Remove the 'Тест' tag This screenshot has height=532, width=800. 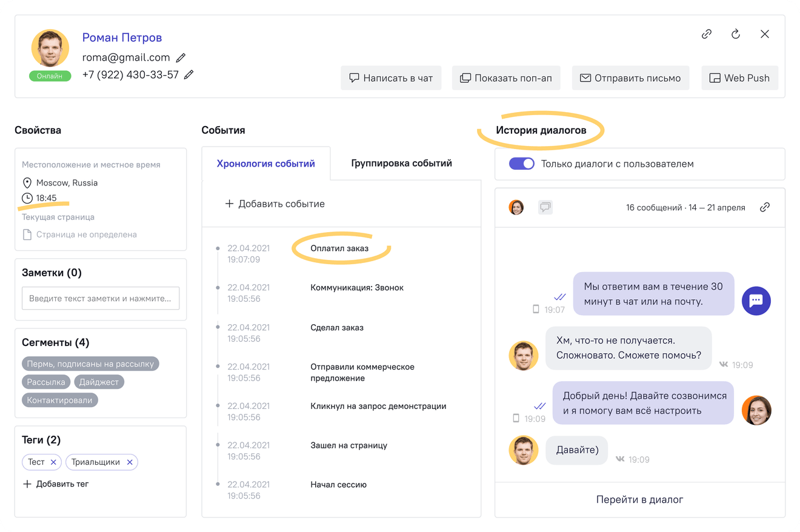pyautogui.click(x=54, y=462)
